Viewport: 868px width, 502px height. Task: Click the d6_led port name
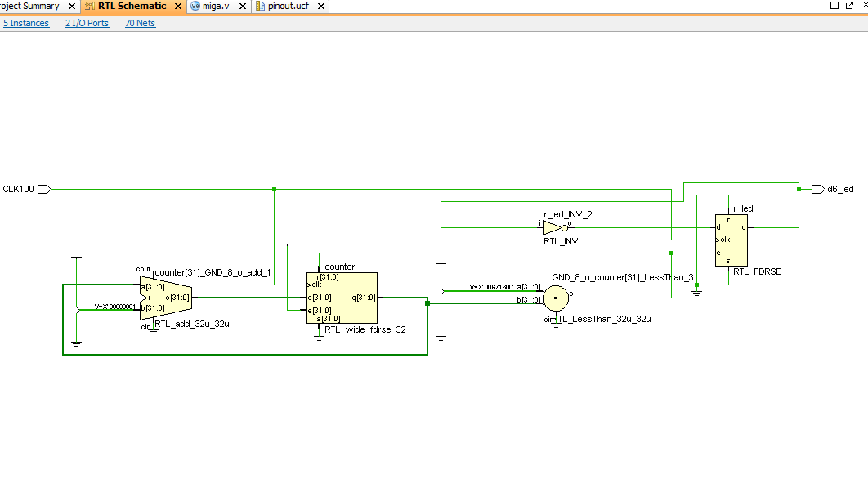point(840,190)
